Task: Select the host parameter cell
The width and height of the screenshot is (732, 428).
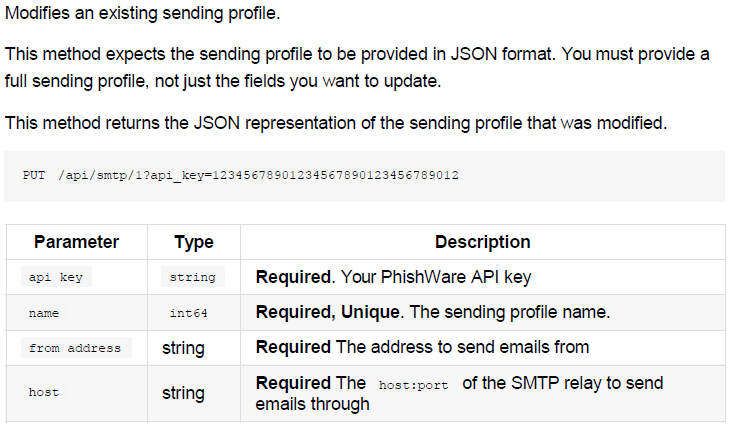Action: tap(77, 393)
